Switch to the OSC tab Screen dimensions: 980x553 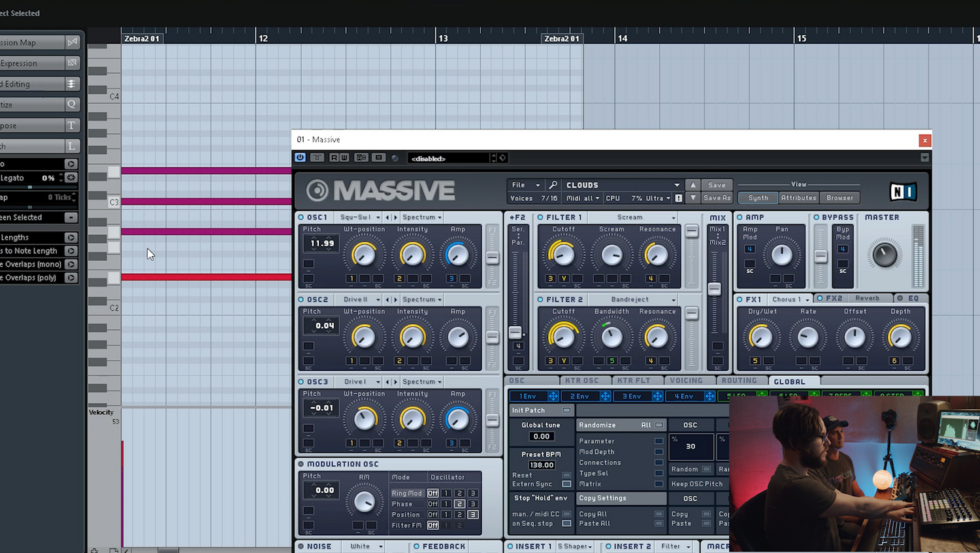pos(532,380)
